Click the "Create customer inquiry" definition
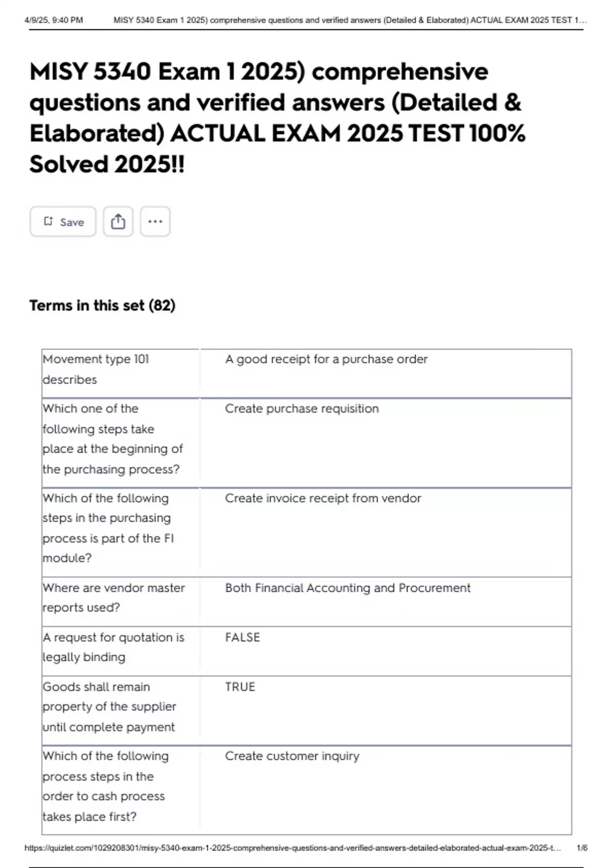The height and width of the screenshot is (868, 613). pos(292,756)
